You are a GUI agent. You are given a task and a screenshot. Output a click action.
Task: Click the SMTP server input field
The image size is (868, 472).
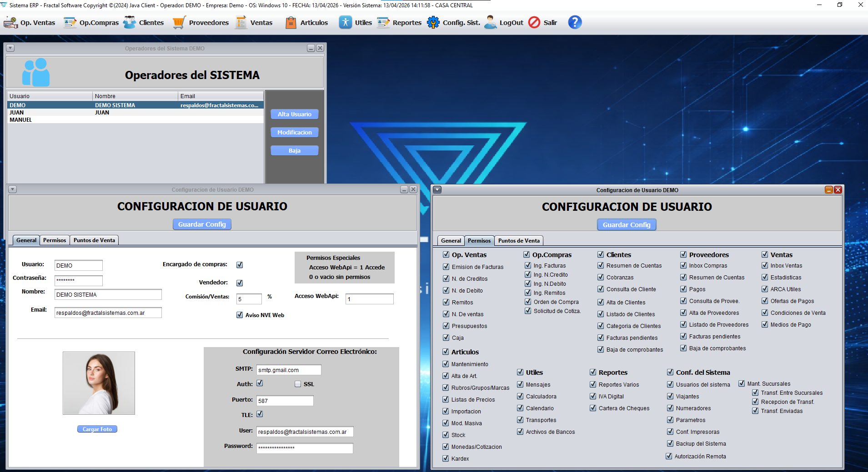click(x=289, y=370)
